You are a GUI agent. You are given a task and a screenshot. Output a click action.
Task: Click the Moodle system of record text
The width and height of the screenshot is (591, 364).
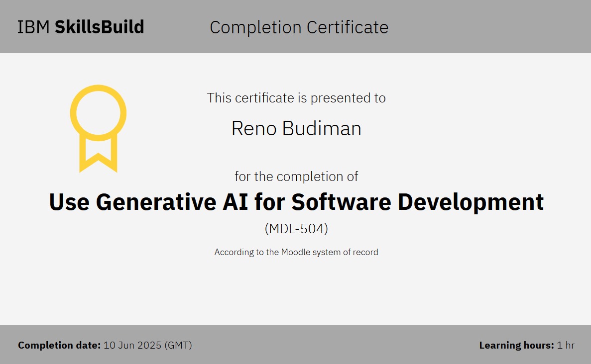[296, 252]
